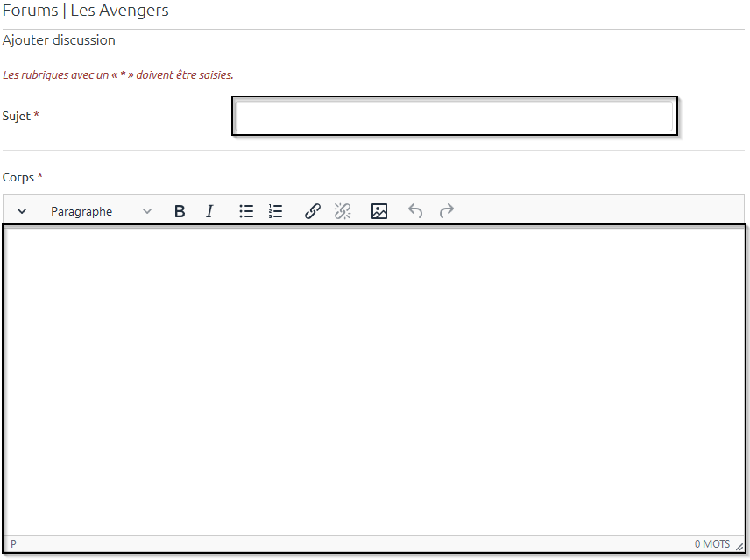This screenshot has width=750, height=560.
Task: Go to Forums in the page title
Action: pyautogui.click(x=30, y=11)
